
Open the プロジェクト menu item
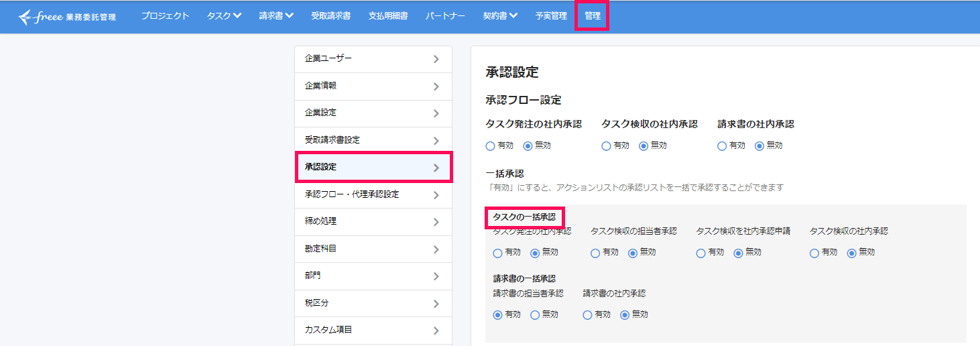point(166,16)
